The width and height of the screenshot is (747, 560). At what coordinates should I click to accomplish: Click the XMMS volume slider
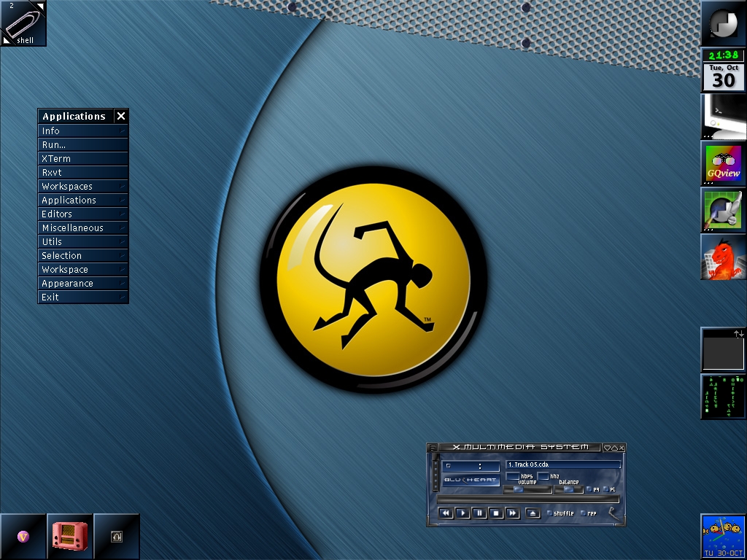528,489
